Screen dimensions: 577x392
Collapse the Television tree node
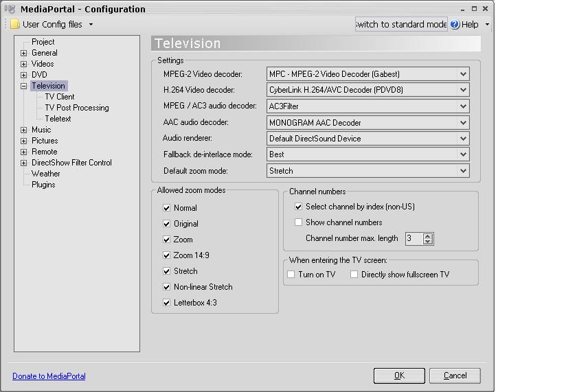(24, 87)
